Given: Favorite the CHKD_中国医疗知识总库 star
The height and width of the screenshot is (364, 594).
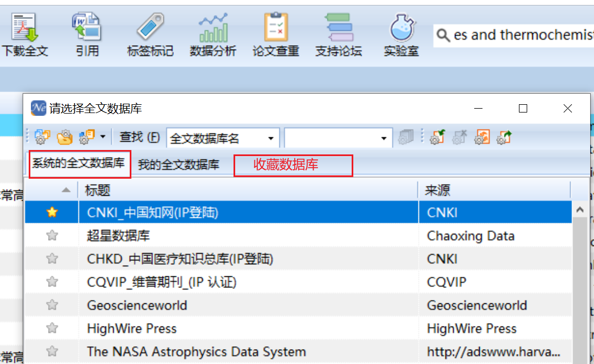Looking at the screenshot, I should point(52,259).
